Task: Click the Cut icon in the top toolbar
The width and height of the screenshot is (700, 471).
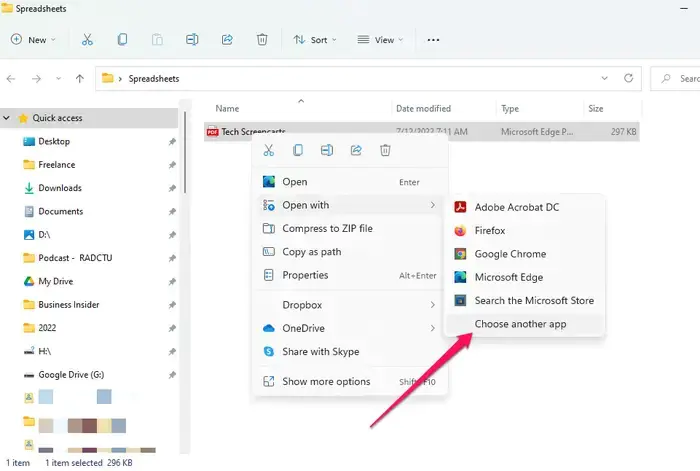Action: (x=87, y=40)
